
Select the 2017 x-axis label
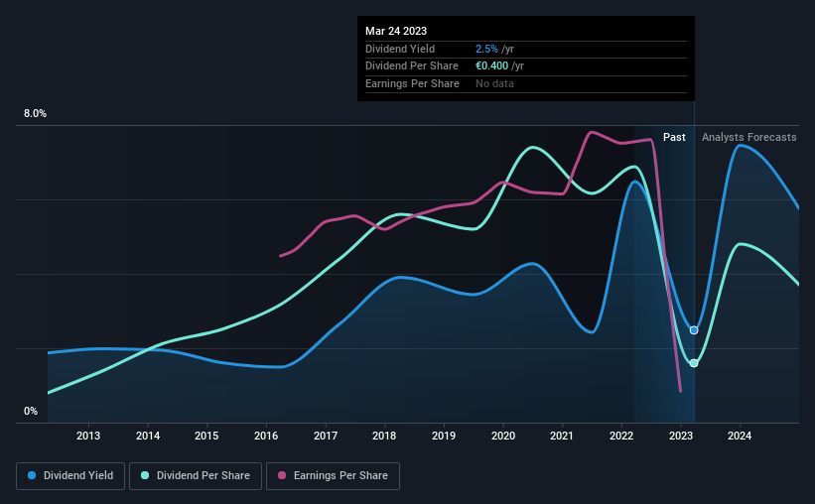click(x=326, y=436)
